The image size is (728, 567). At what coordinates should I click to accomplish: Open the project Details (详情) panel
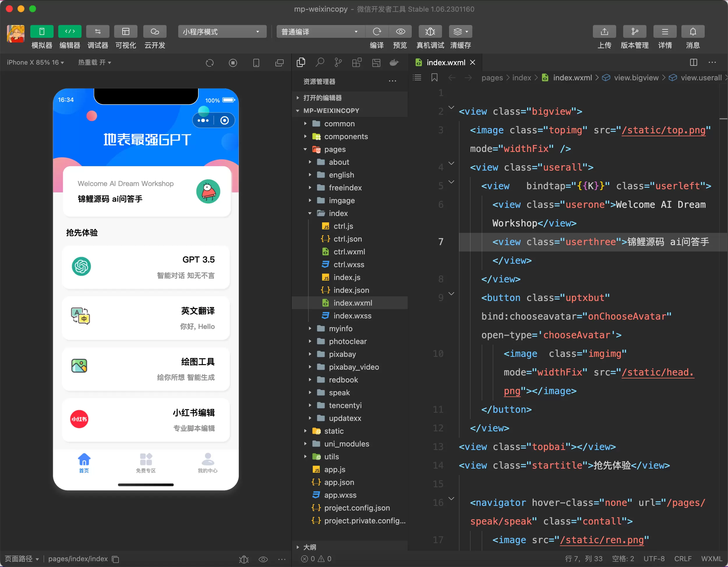[x=665, y=32]
